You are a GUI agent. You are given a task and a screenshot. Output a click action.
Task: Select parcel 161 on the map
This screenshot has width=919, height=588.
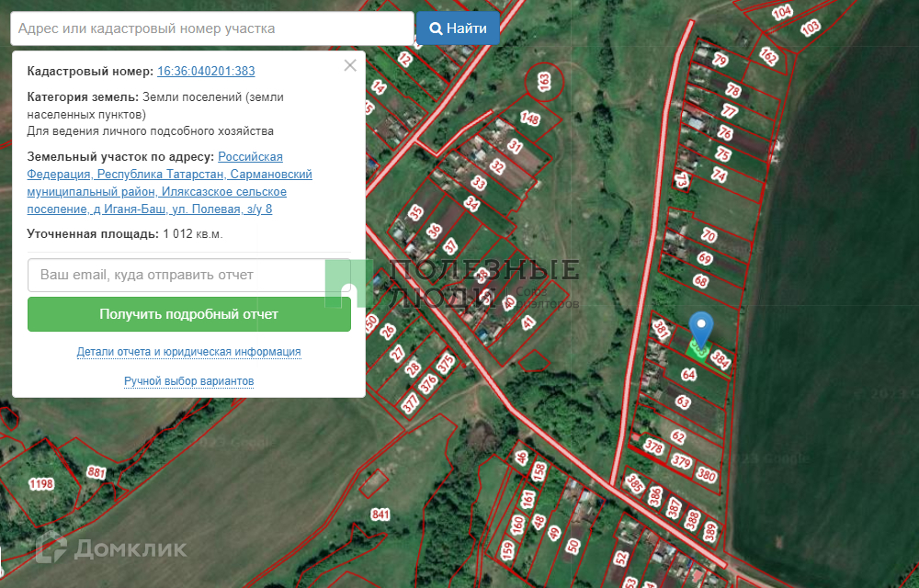point(528,500)
